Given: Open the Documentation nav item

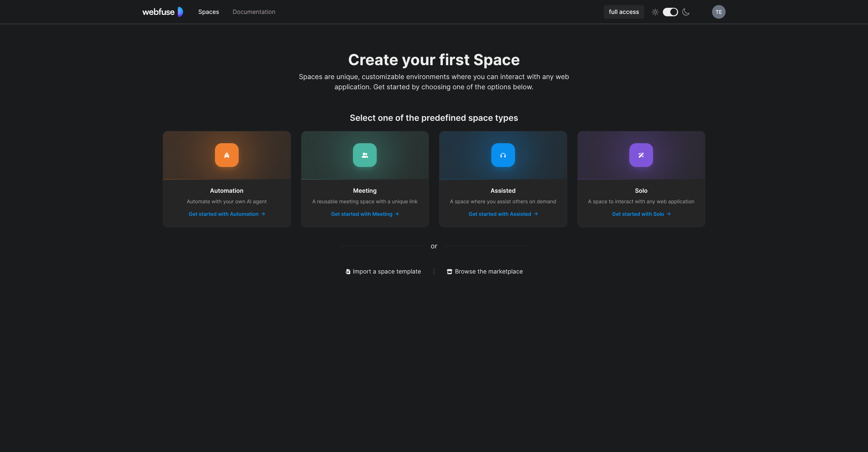Looking at the screenshot, I should [x=254, y=12].
